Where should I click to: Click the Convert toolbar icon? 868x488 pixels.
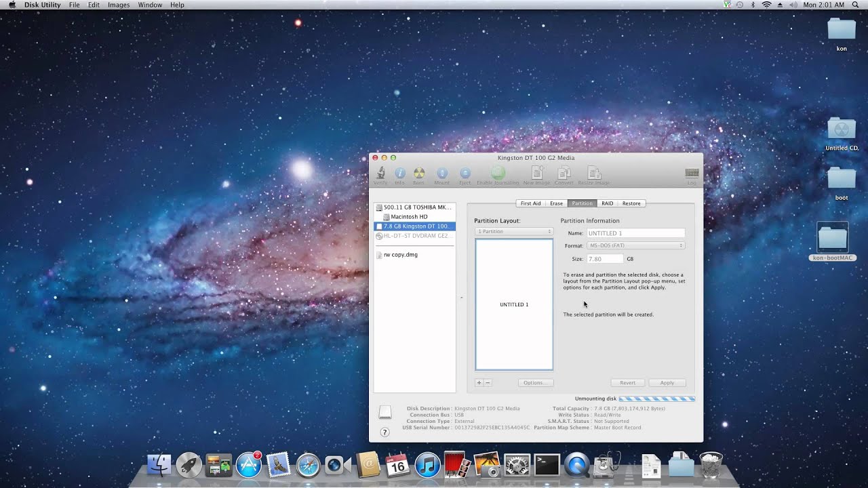coord(564,174)
